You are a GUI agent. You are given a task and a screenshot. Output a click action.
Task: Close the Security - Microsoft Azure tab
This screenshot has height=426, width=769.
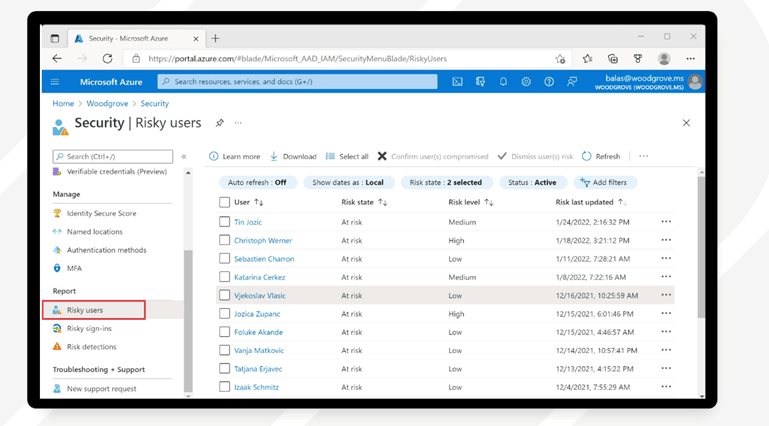point(196,39)
